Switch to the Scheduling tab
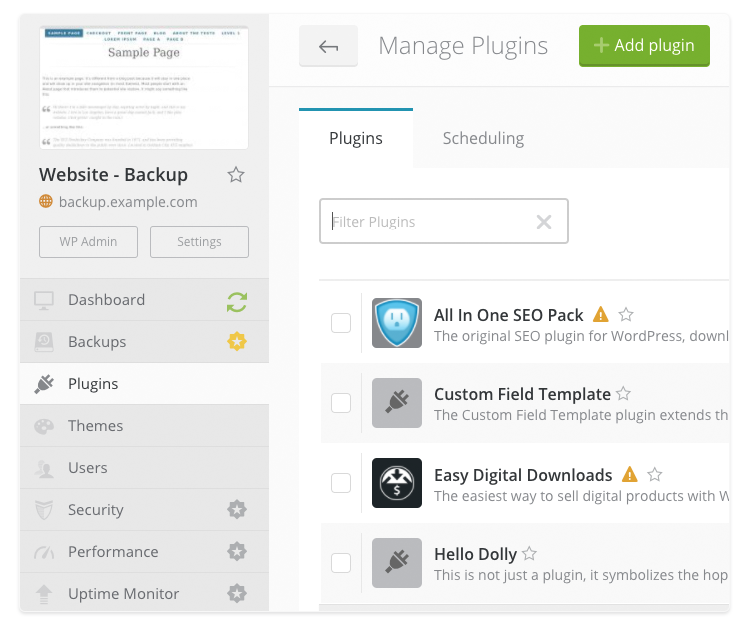The height and width of the screenshot is (637, 750). click(483, 138)
